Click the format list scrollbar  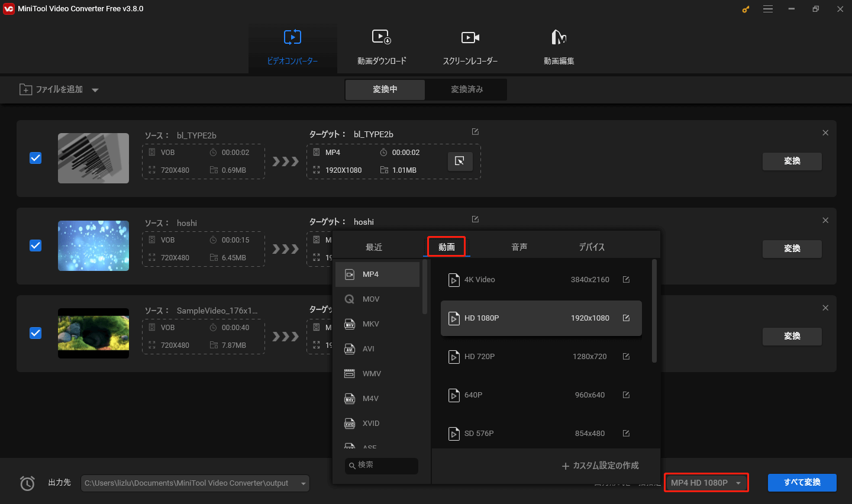point(425,287)
